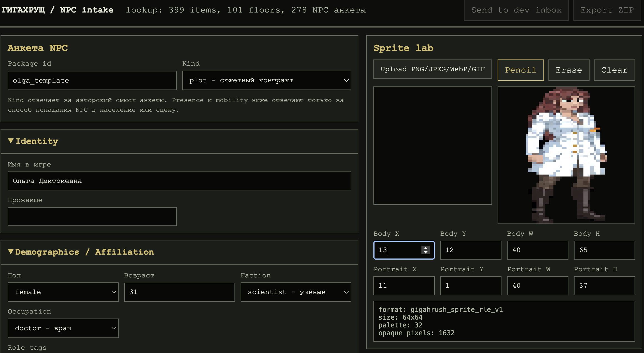Select the Pencil drawing tool
This screenshot has height=353, width=644.
520,70
